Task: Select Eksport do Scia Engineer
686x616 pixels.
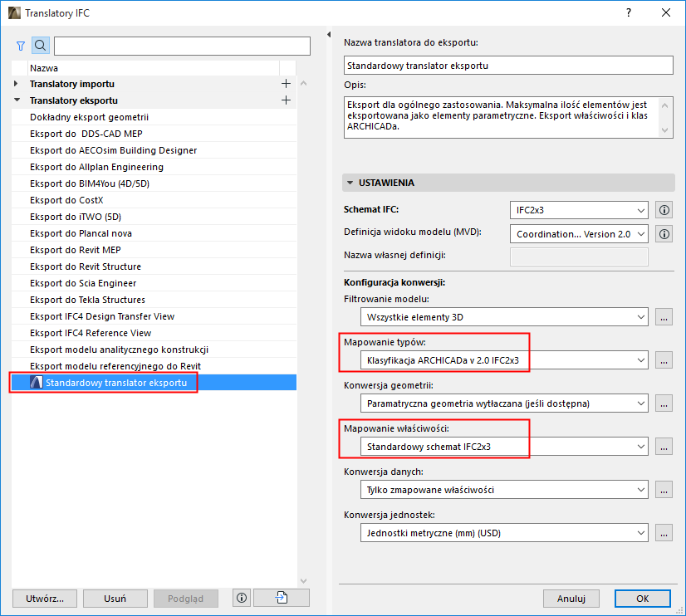Action: (x=154, y=283)
